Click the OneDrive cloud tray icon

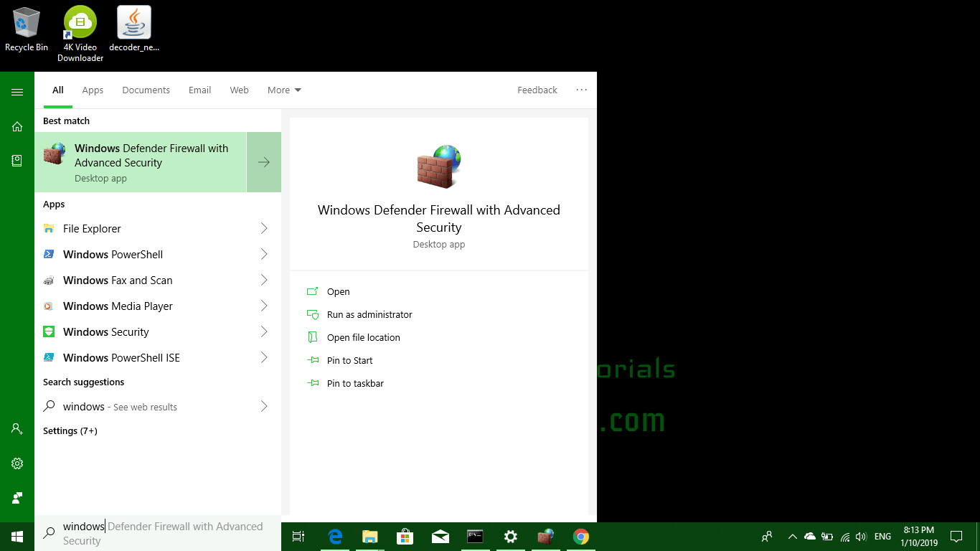pyautogui.click(x=810, y=537)
